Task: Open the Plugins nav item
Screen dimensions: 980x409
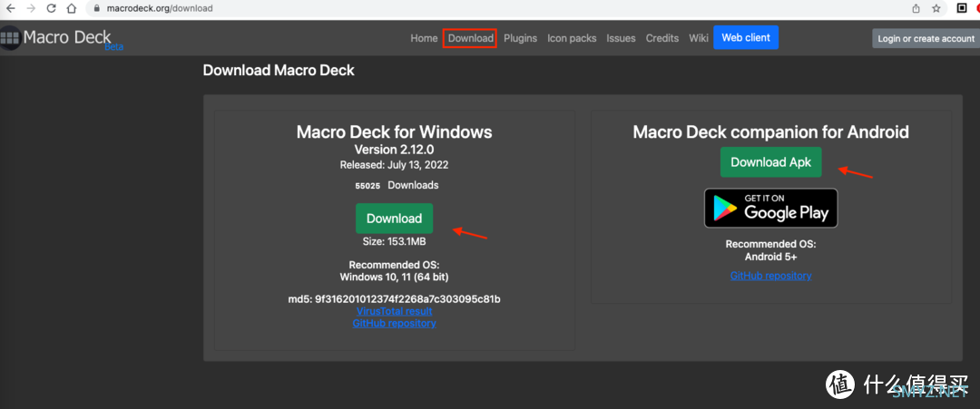Action: (x=520, y=38)
